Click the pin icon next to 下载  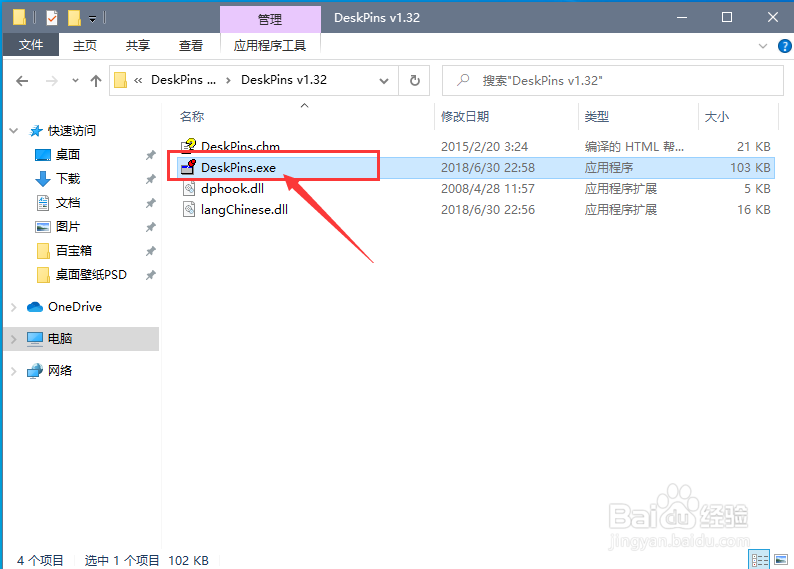[150, 179]
